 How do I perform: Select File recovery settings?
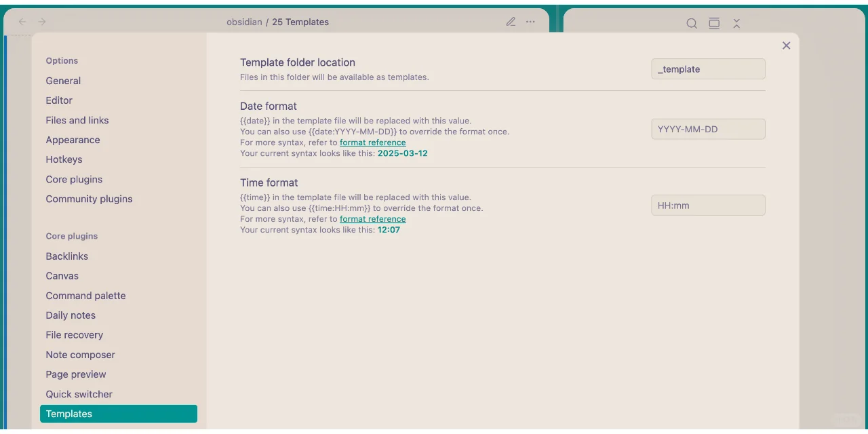(119, 335)
